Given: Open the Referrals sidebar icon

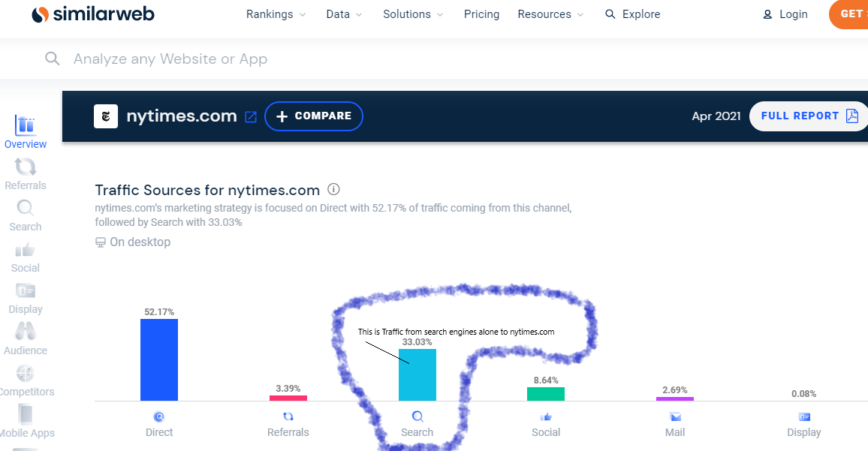Looking at the screenshot, I should coord(26,167).
